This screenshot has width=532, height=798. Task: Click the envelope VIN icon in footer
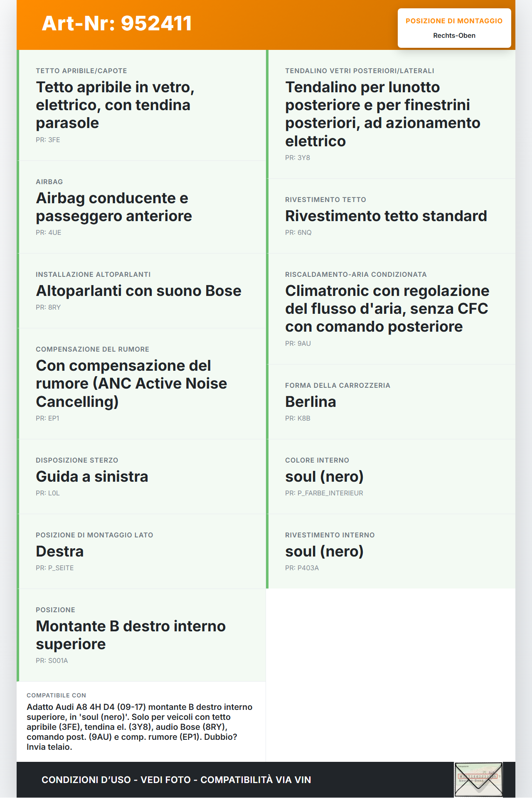click(x=478, y=779)
